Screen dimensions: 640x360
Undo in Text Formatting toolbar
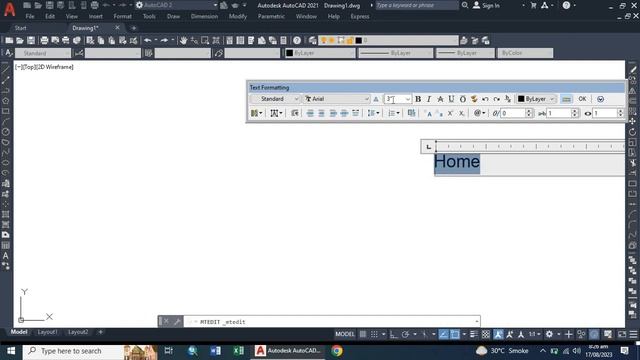pyautogui.click(x=485, y=99)
